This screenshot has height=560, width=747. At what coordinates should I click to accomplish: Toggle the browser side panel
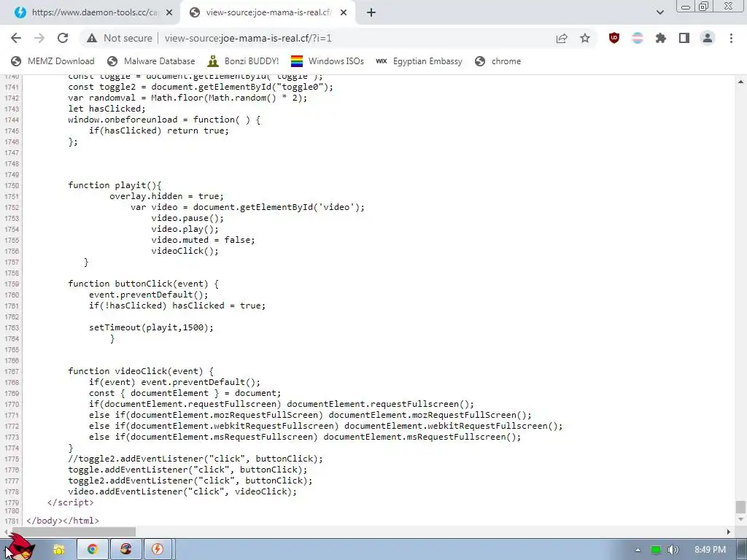(x=684, y=38)
